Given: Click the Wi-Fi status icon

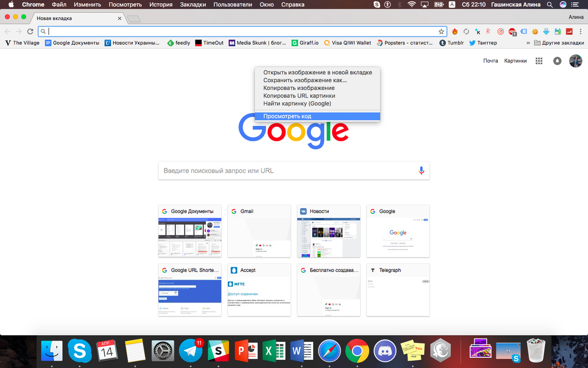Looking at the screenshot, I should tap(412, 4).
